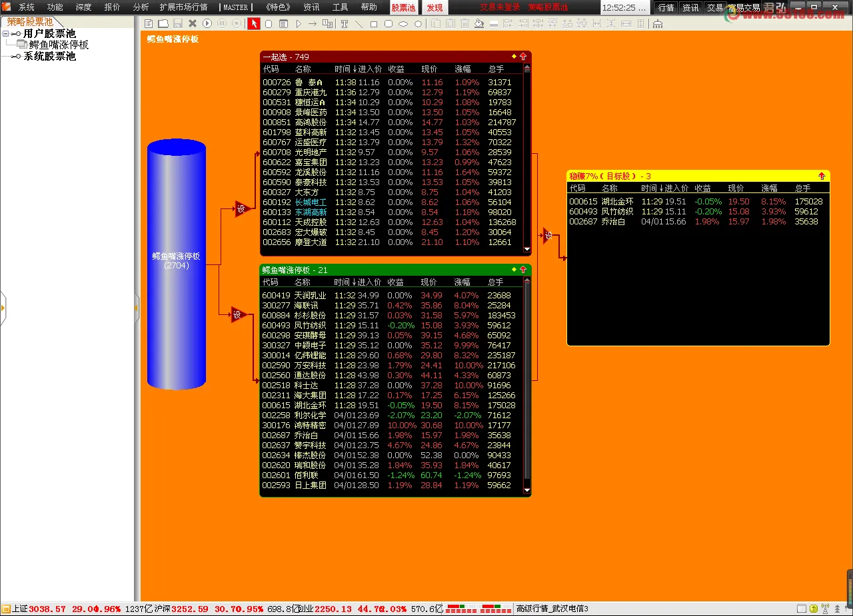Select the list panel tool
The height and width of the screenshot is (616, 853).
point(283,23)
